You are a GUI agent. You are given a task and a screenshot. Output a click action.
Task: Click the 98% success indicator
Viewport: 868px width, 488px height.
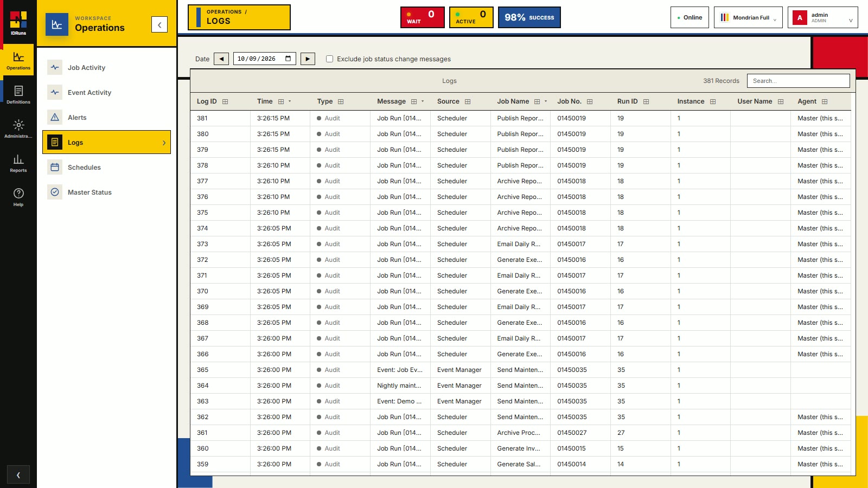point(529,17)
